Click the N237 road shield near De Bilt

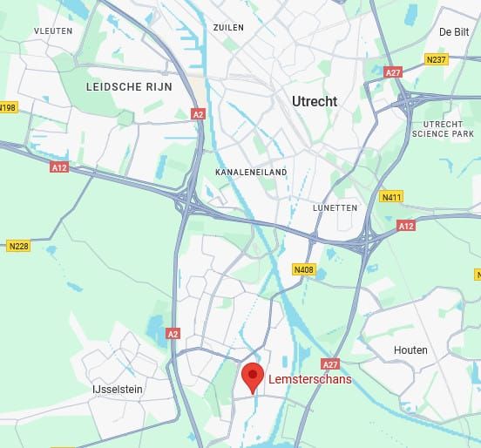(x=437, y=59)
